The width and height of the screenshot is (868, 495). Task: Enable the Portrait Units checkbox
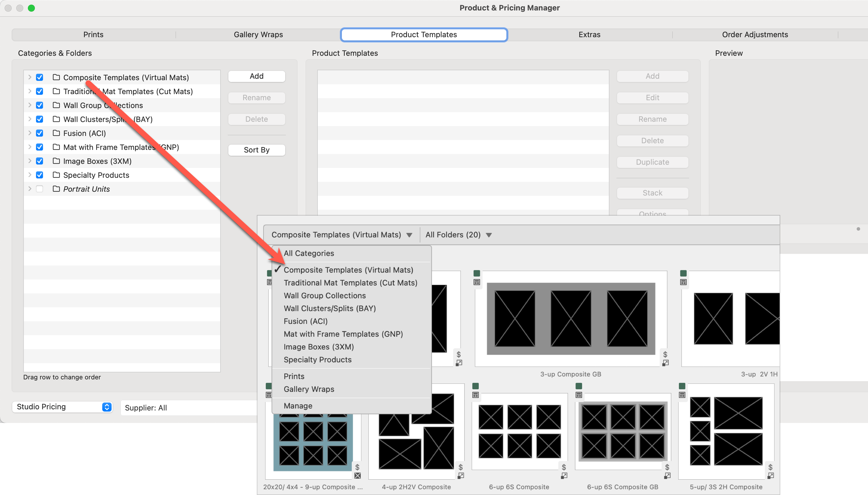(40, 189)
